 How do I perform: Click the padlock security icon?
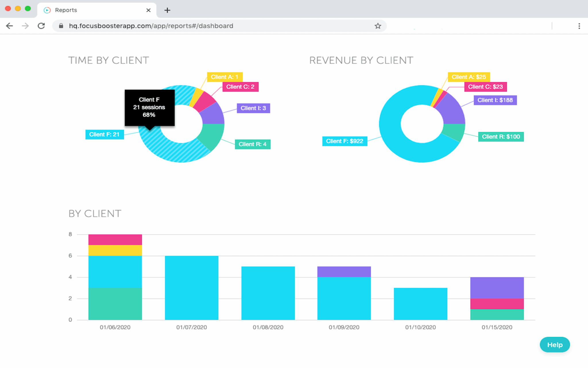point(61,26)
